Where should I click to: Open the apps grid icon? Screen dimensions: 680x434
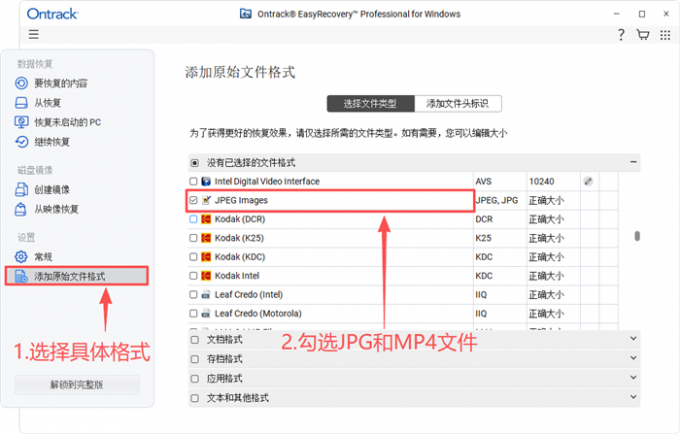coord(665,35)
